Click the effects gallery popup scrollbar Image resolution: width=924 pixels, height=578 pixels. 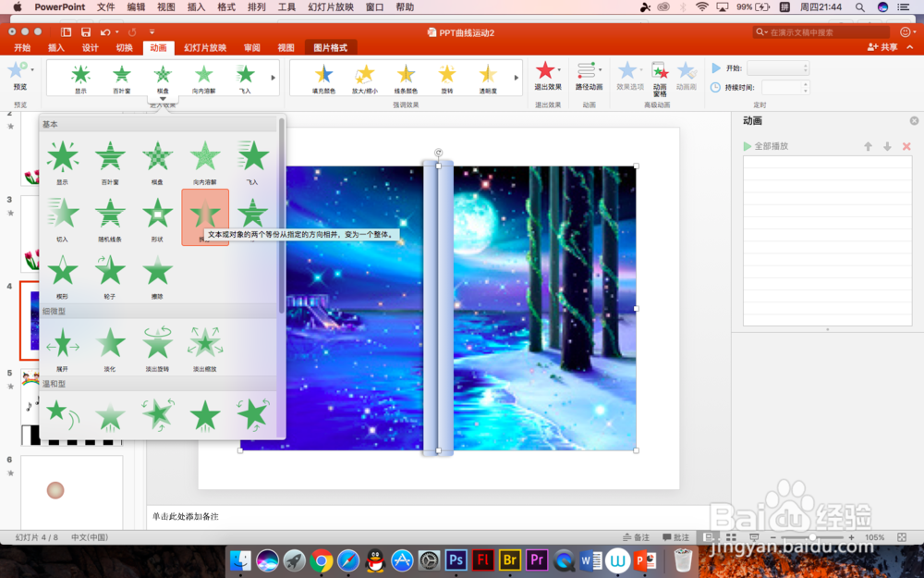point(282,215)
